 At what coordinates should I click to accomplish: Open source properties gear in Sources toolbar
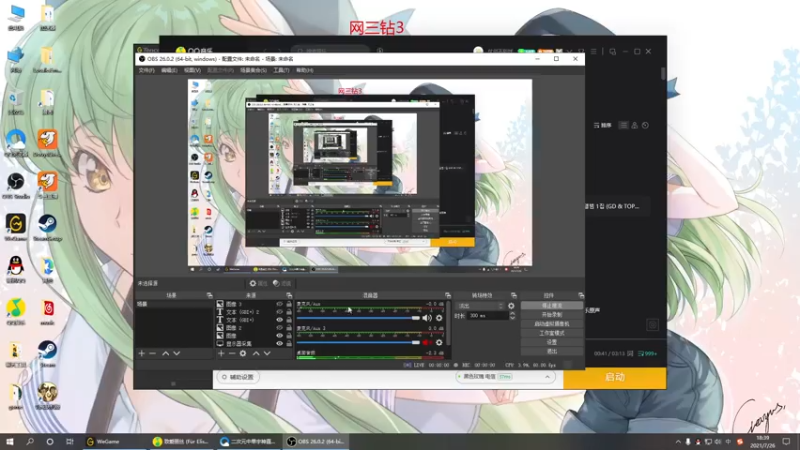click(x=243, y=353)
